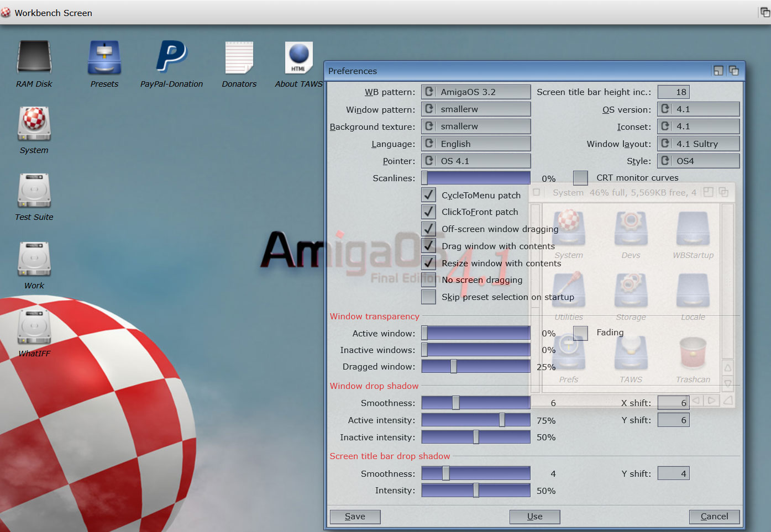Open the PayPal-Donation icon

171,57
